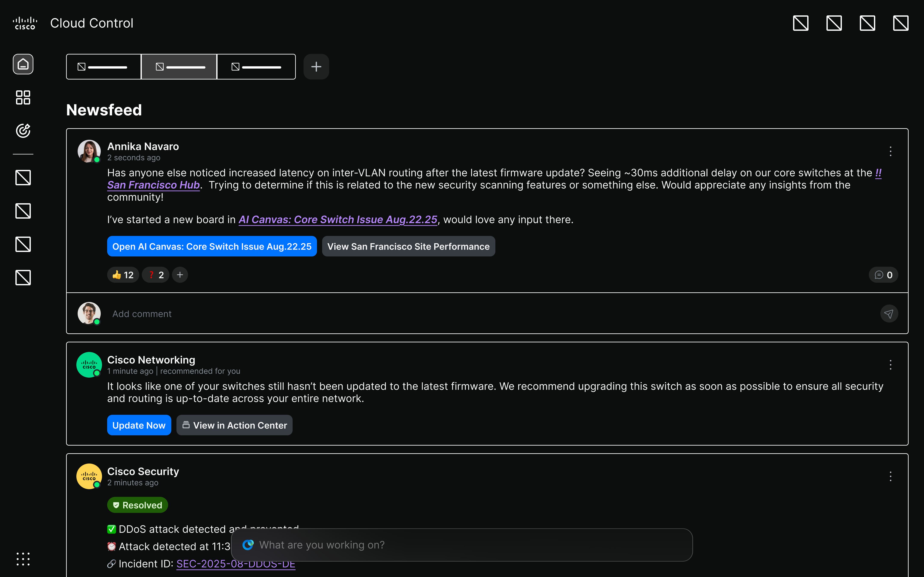This screenshot has width=924, height=577.
Task: Click the AI assistant icon in the prompt bar
Action: click(x=248, y=545)
